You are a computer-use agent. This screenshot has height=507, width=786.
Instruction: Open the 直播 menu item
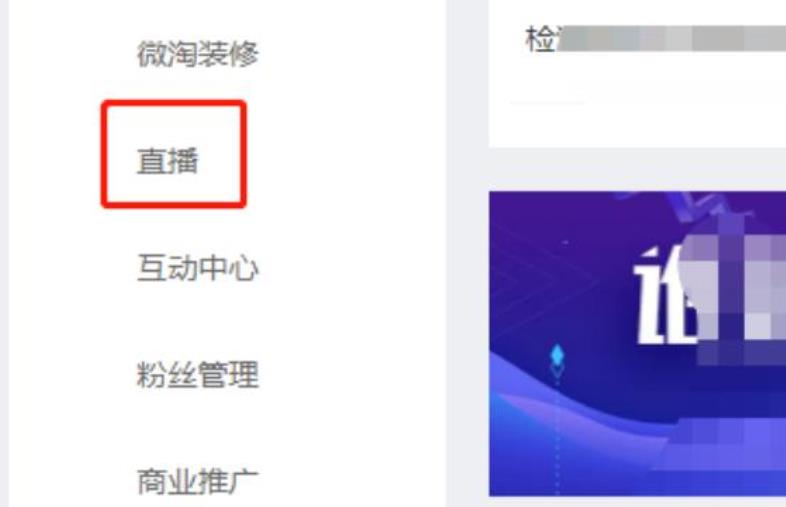(167, 160)
